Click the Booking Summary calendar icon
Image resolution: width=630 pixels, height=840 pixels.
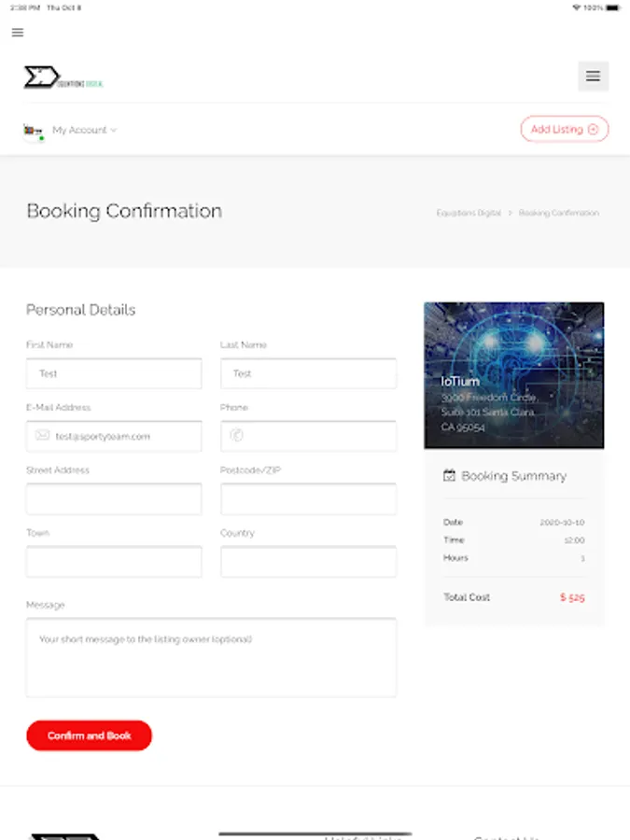tap(449, 476)
